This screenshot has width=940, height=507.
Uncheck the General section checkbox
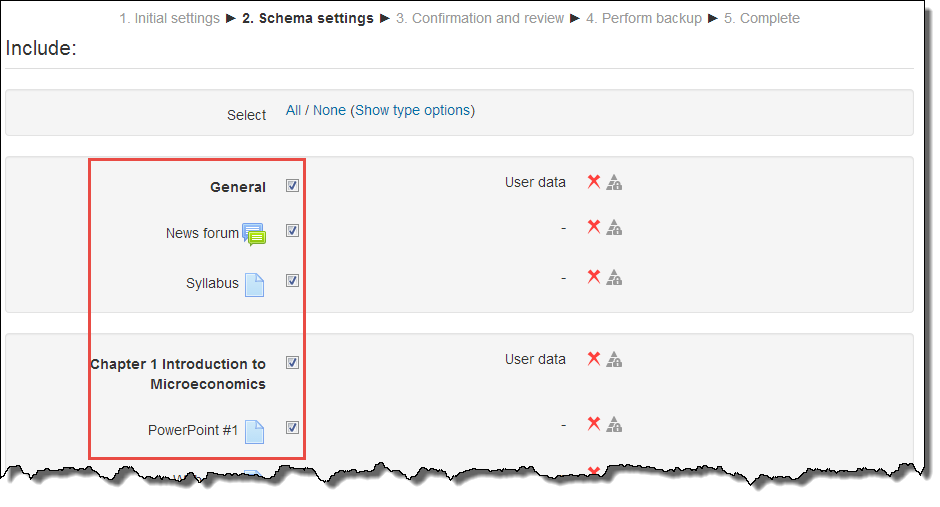(292, 186)
